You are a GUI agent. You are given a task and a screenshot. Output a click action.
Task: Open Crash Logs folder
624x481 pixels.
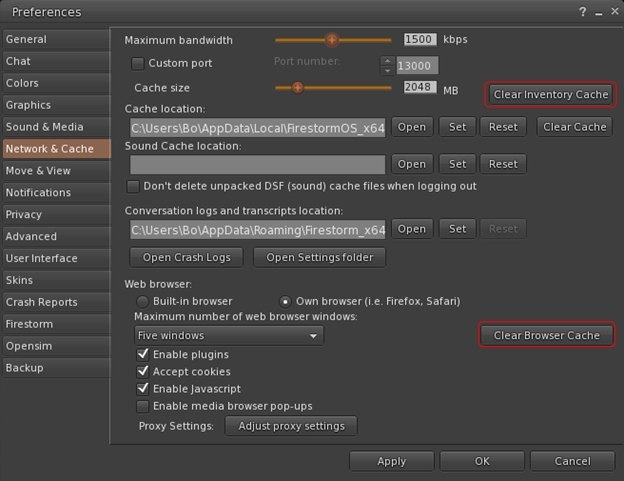187,258
